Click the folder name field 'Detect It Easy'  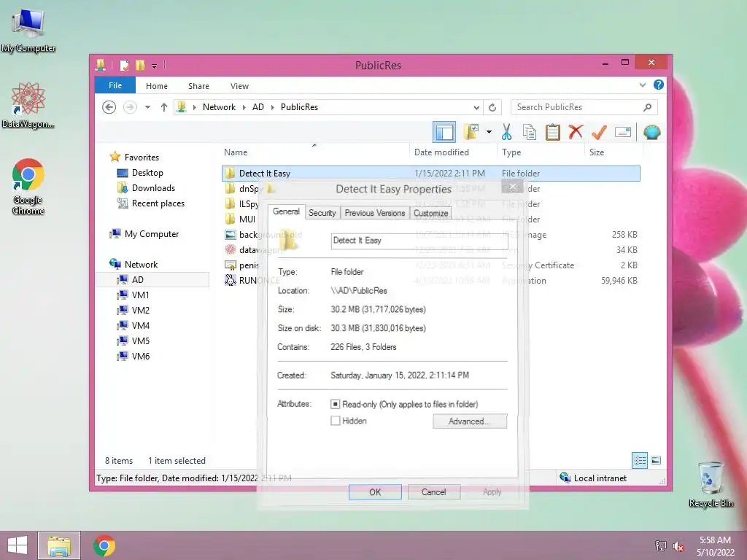[419, 241]
